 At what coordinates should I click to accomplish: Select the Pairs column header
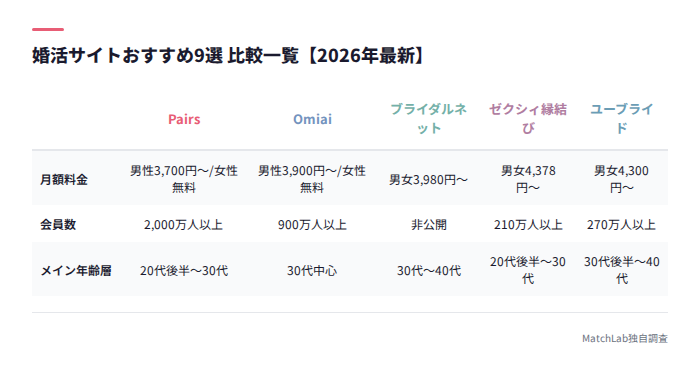[184, 119]
